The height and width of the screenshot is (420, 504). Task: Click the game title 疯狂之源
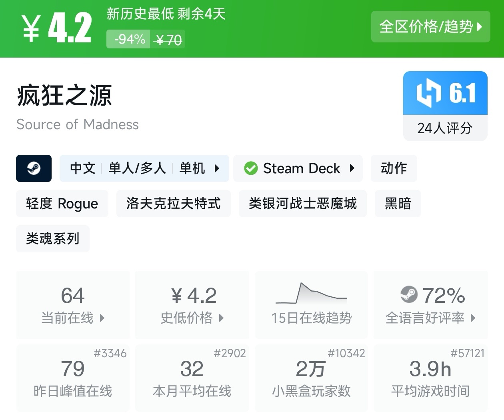coord(64,96)
